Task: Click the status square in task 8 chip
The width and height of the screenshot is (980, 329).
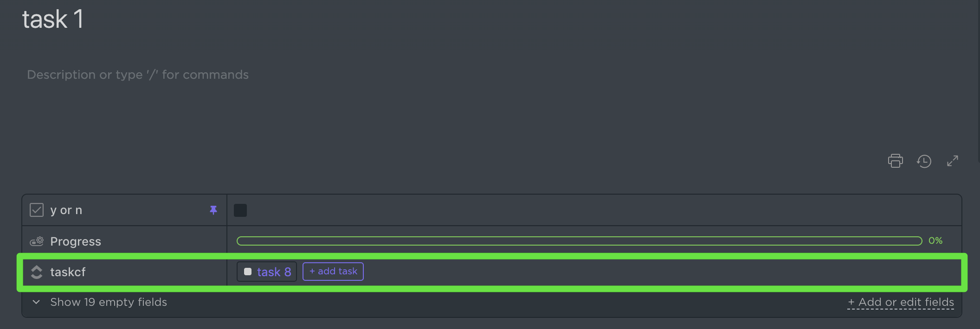Action: (x=248, y=272)
